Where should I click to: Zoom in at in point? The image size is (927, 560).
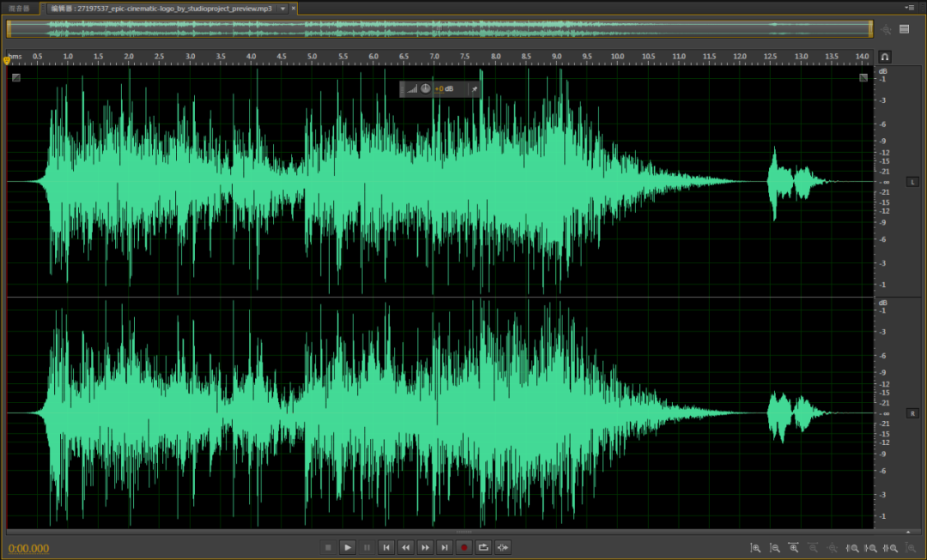852,548
